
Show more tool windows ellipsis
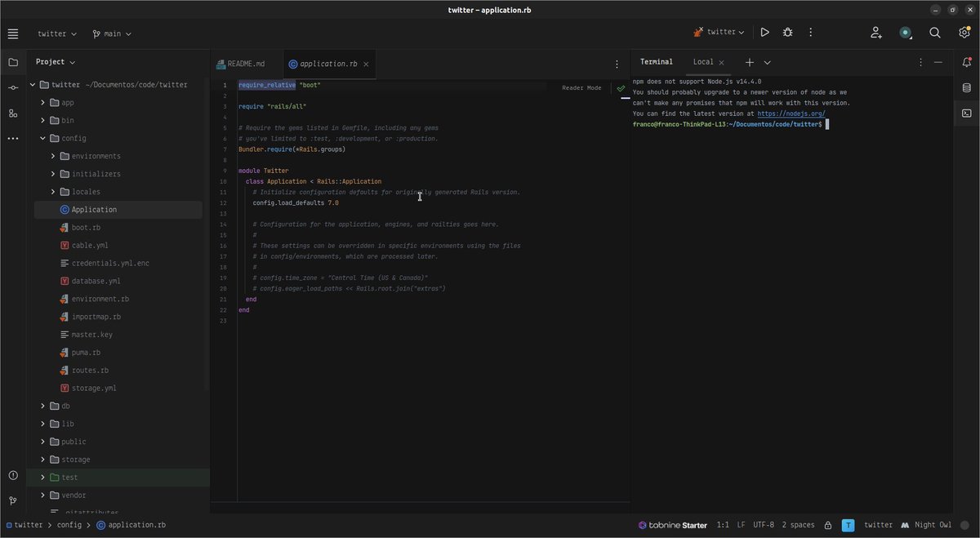click(13, 139)
